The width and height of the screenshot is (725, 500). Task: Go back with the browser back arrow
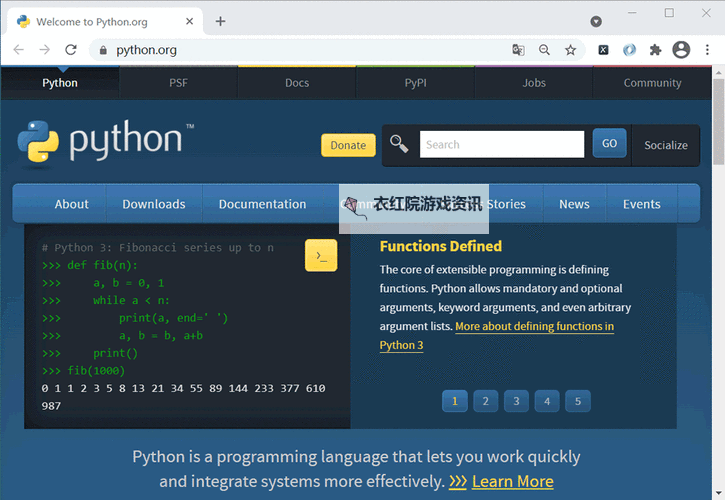18,49
